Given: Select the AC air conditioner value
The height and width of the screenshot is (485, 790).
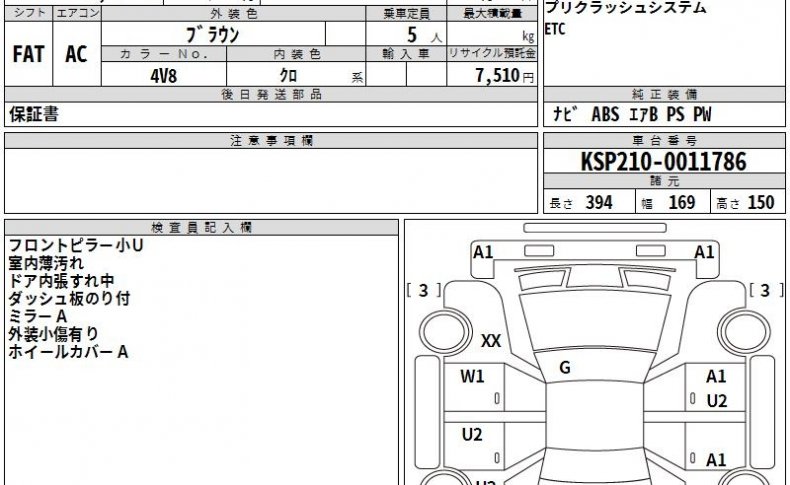Looking at the screenshot, I should (x=76, y=54).
